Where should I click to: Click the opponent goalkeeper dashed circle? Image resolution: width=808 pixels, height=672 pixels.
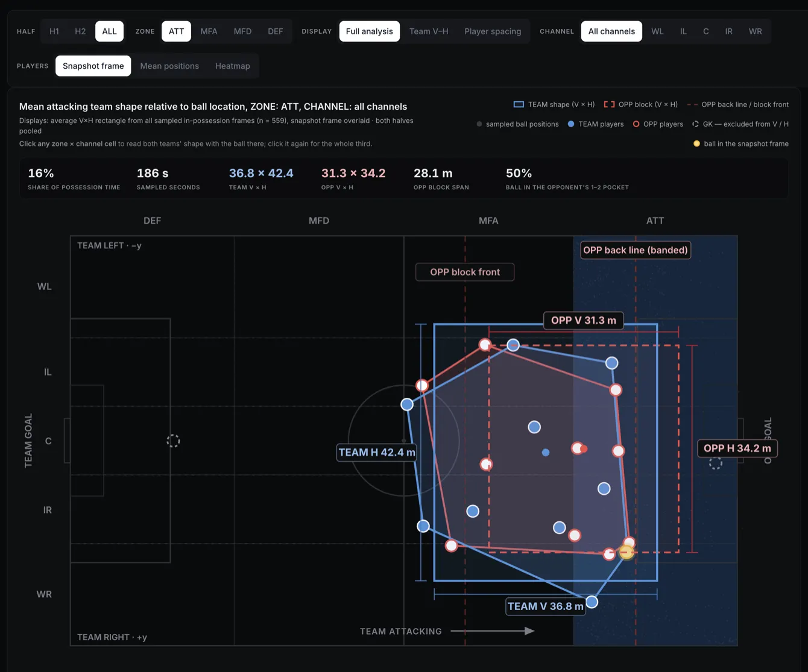tap(715, 463)
